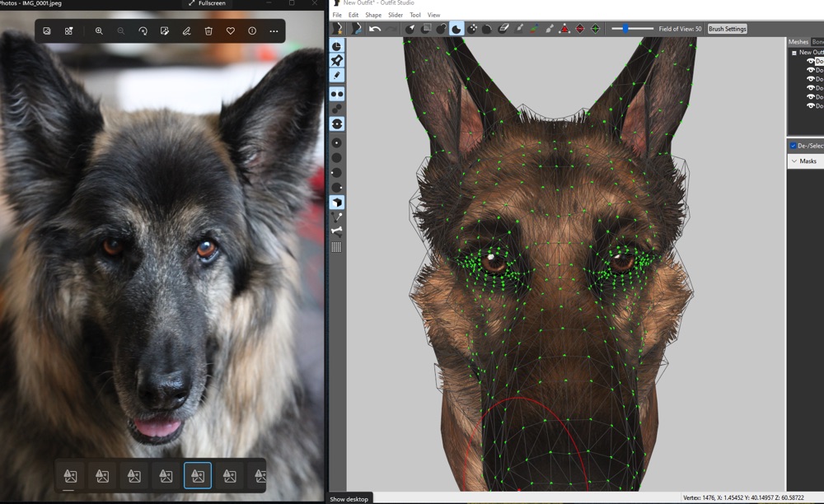The image size is (824, 504).
Task: Select the Alpha paint brush icon
Action: point(549,29)
